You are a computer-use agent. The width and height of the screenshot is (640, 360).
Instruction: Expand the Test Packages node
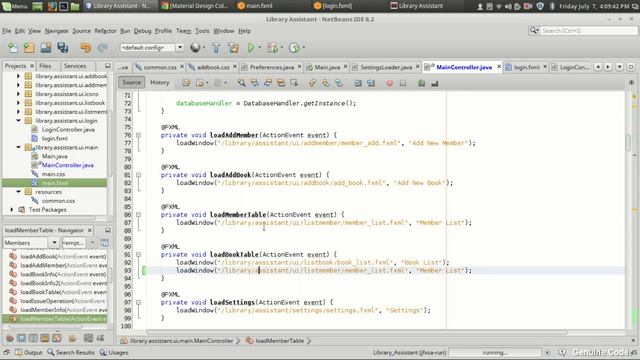click(x=12, y=209)
